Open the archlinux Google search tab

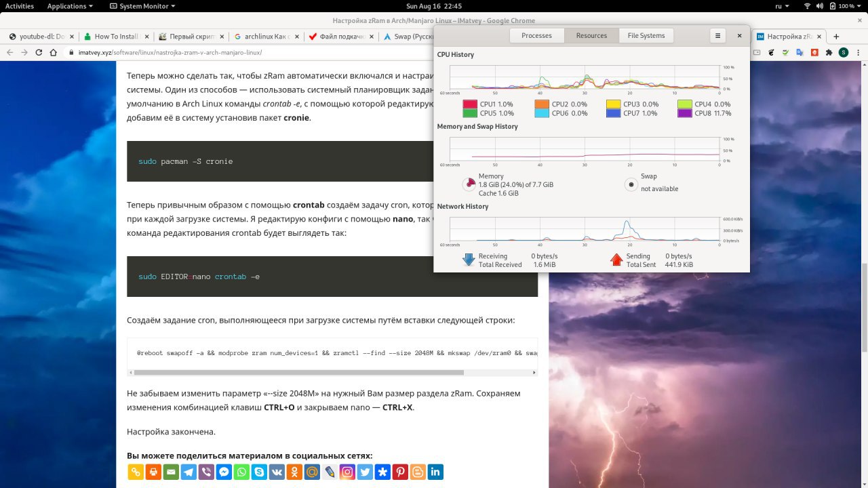click(x=266, y=37)
